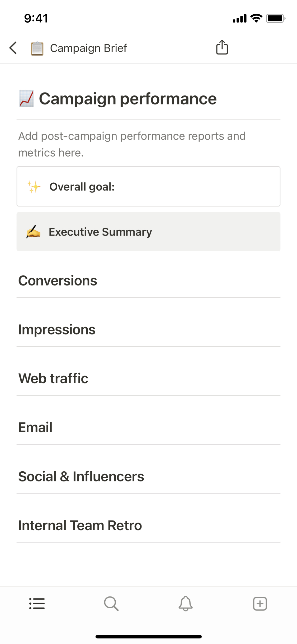Tap the share icon in header
Image resolution: width=297 pixels, height=644 pixels.
click(222, 47)
